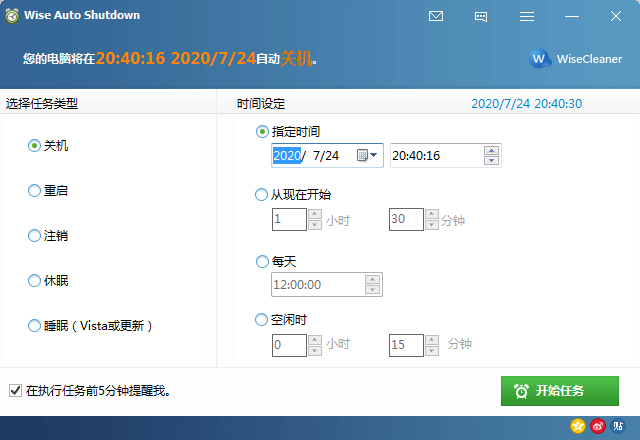Close the Wise Auto Shutdown window
The height and width of the screenshot is (440, 640).
pyautogui.click(x=616, y=16)
